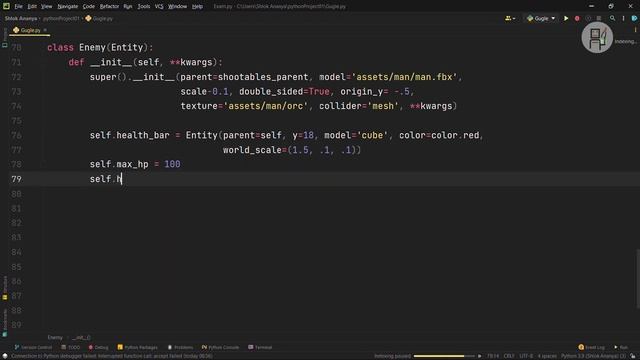This screenshot has height=360, width=640.
Task: Open the Code menu
Action: point(89,7)
